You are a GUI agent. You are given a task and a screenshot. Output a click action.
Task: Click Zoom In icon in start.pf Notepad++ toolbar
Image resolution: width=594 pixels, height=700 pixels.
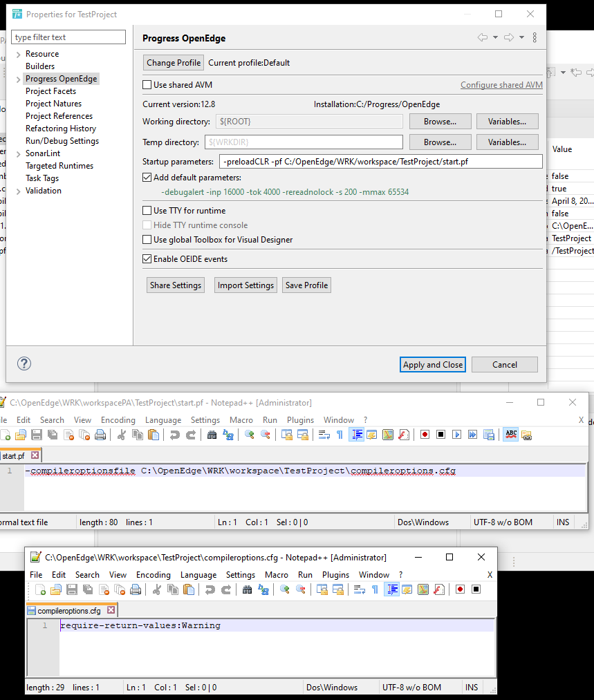249,435
